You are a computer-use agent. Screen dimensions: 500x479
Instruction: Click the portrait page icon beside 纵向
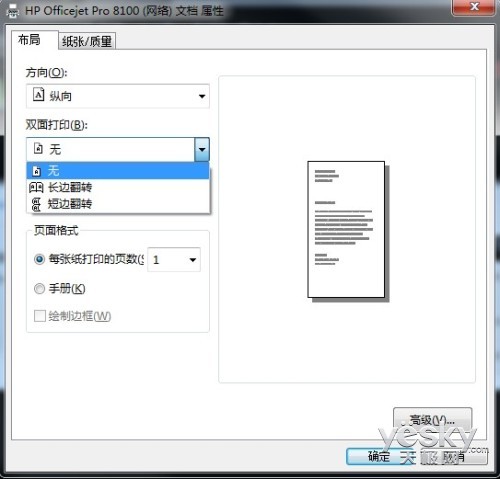coord(38,95)
